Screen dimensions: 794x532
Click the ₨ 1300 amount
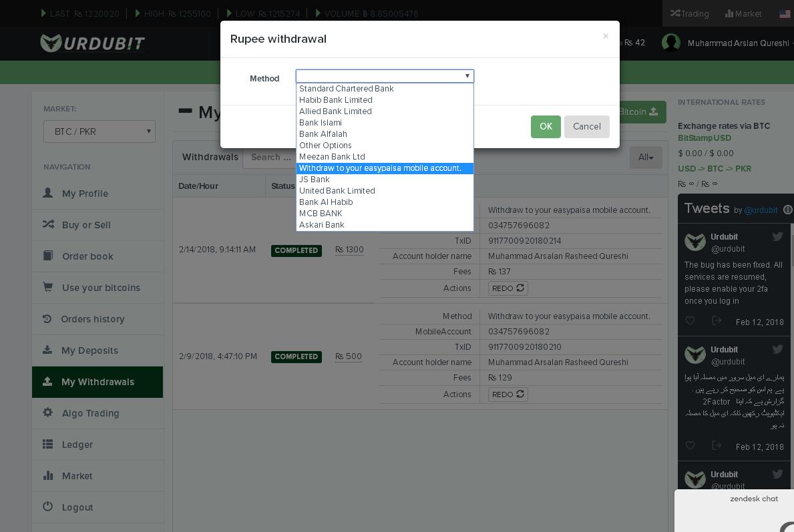point(349,250)
